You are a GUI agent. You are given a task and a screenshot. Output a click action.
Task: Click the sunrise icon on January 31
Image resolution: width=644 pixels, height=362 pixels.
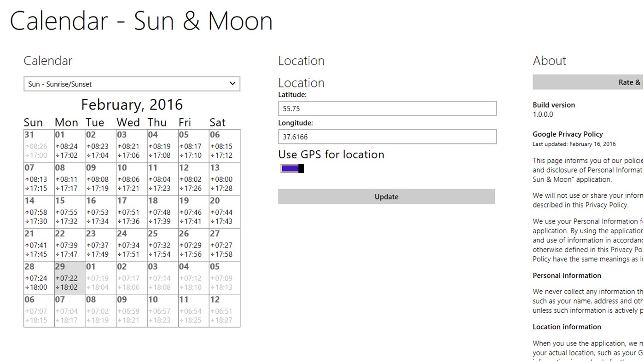pos(26,146)
